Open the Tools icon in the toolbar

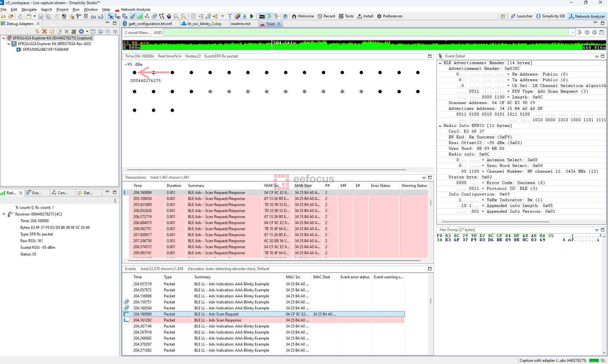click(341, 16)
